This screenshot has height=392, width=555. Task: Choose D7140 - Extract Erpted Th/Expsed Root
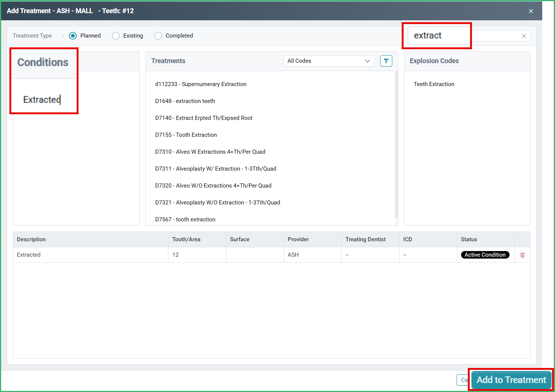(204, 118)
